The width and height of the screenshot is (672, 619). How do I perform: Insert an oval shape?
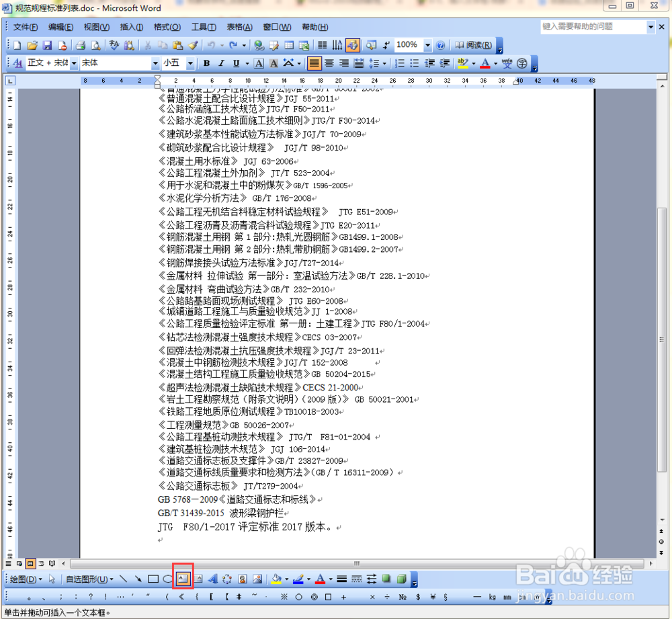point(166,578)
